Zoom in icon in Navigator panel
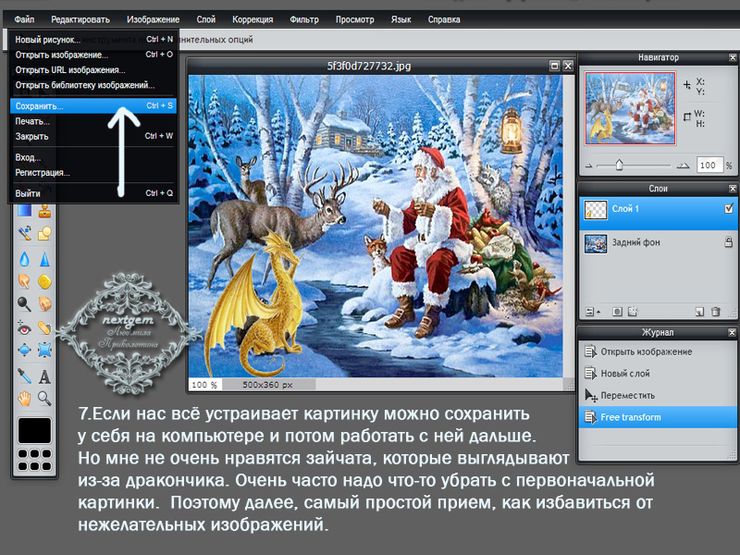 (683, 166)
